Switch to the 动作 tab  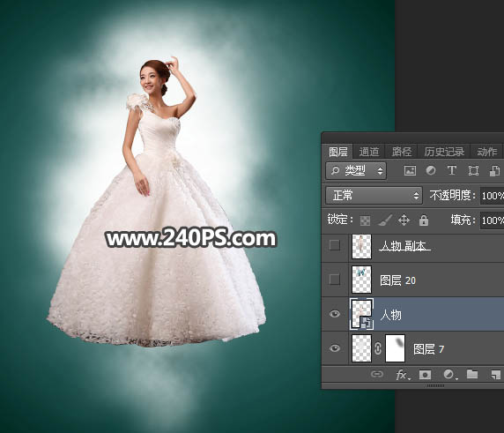487,152
